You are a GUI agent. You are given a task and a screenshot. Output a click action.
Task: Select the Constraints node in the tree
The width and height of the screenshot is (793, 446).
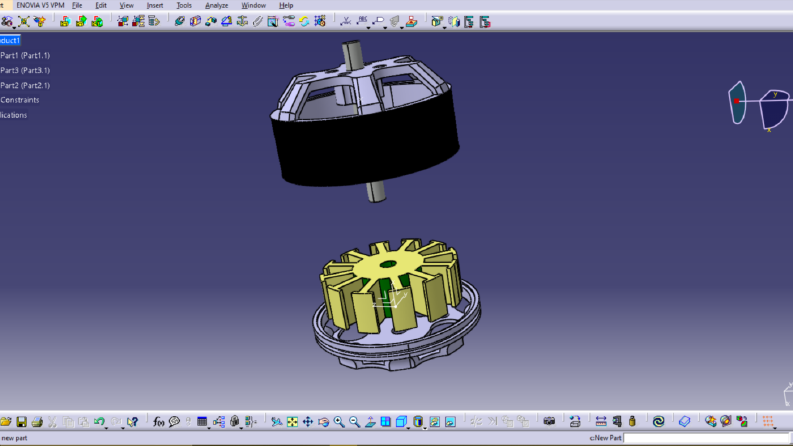tap(19, 100)
